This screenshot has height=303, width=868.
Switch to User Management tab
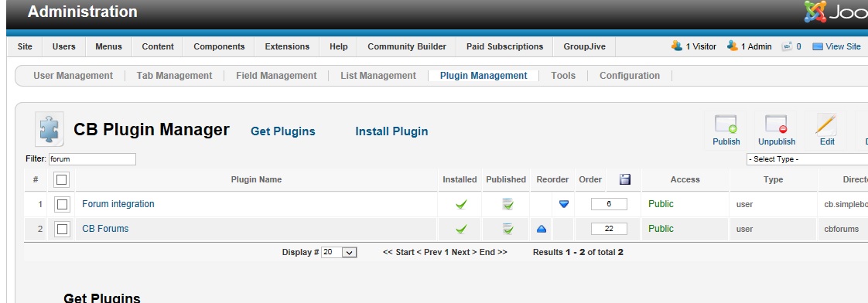[x=73, y=76]
